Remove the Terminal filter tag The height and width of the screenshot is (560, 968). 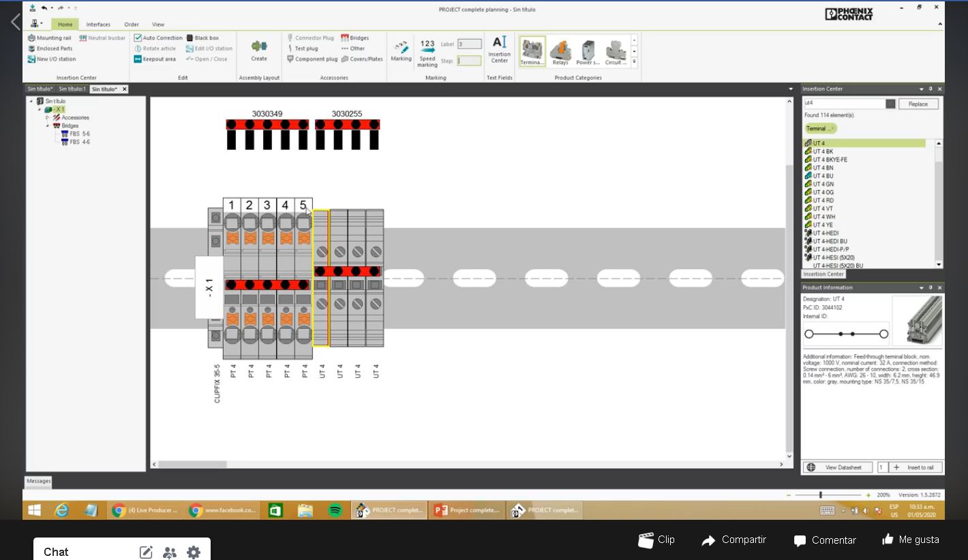click(832, 129)
